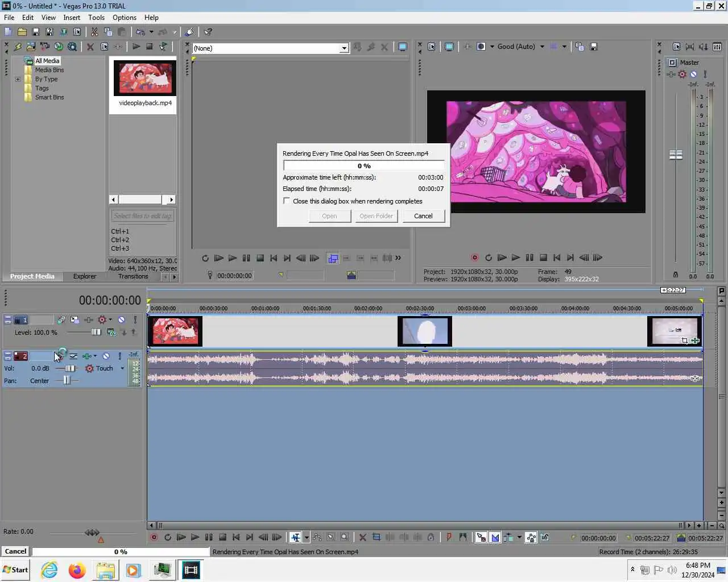Open the Insert menu

pyautogui.click(x=72, y=18)
